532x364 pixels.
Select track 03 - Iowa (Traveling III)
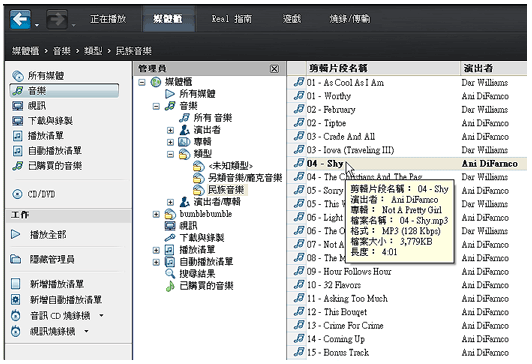click(350, 150)
